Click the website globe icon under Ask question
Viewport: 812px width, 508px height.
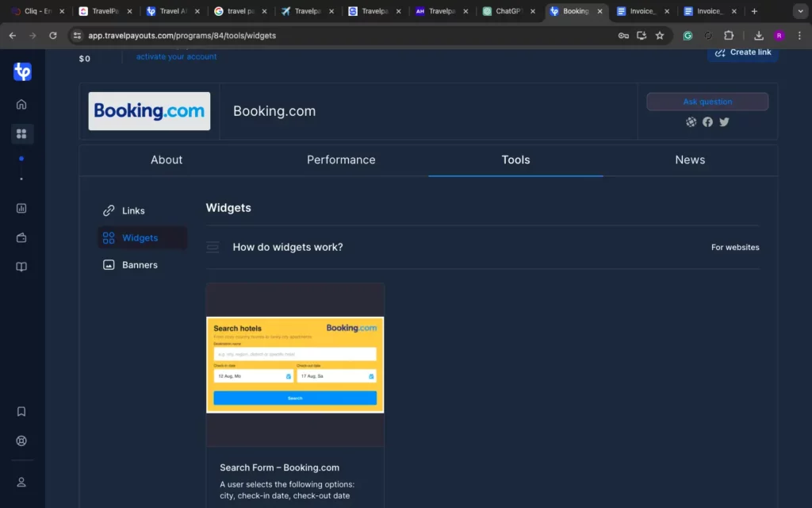tap(691, 121)
